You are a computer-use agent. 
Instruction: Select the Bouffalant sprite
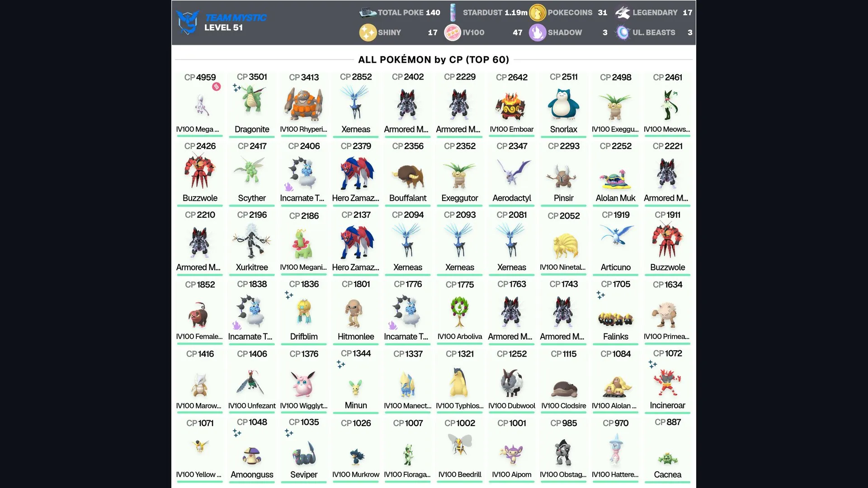click(408, 177)
